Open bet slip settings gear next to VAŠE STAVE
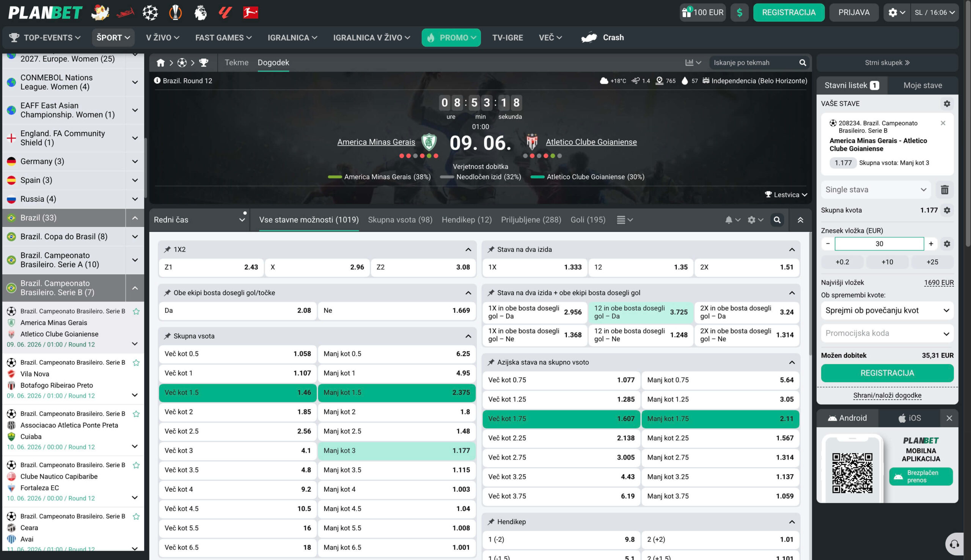The height and width of the screenshot is (560, 971). (947, 104)
